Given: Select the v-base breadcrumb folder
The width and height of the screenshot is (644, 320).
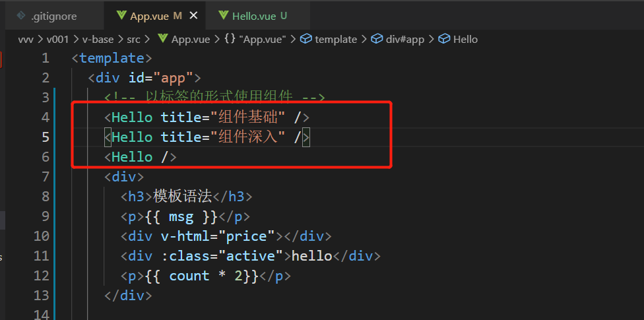Looking at the screenshot, I should (98, 40).
